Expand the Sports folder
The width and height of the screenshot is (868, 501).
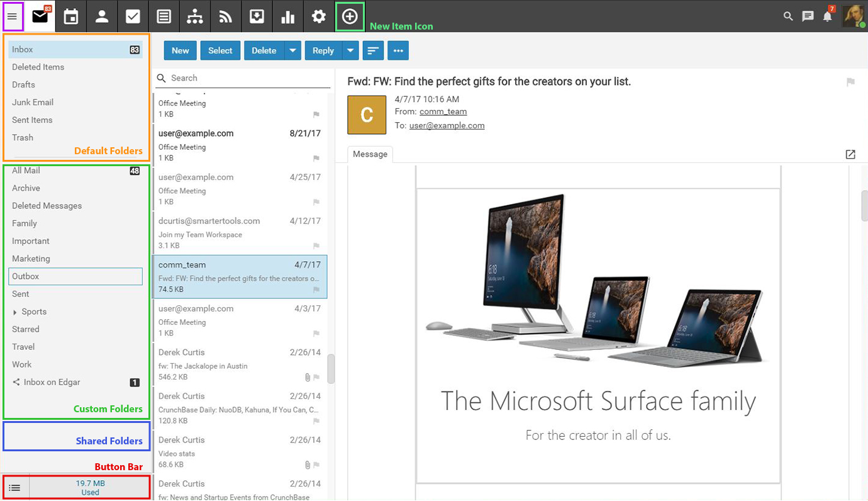pyautogui.click(x=15, y=312)
